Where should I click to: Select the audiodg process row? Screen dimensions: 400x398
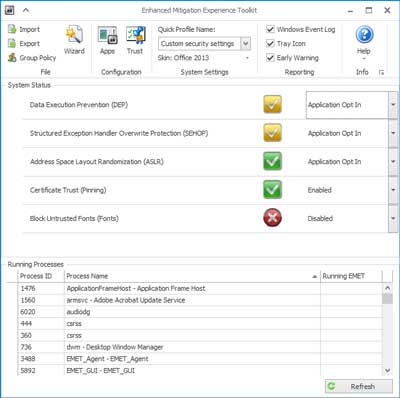[x=200, y=312]
